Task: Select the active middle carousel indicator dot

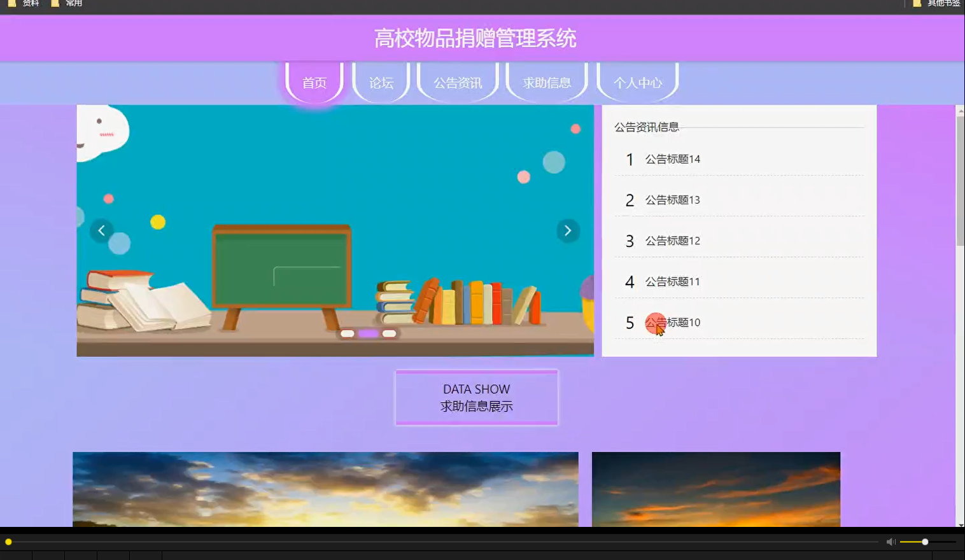Action: tap(369, 333)
